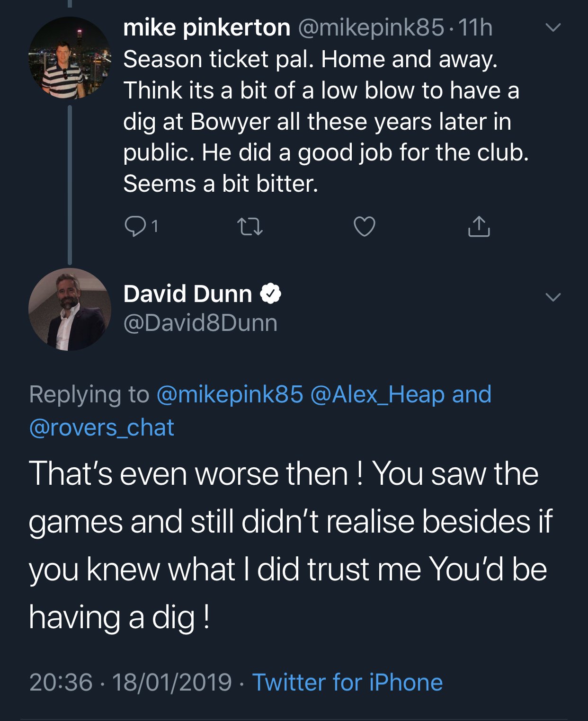Open David Dunn's profile picture
This screenshot has height=721, width=588.
[70, 309]
